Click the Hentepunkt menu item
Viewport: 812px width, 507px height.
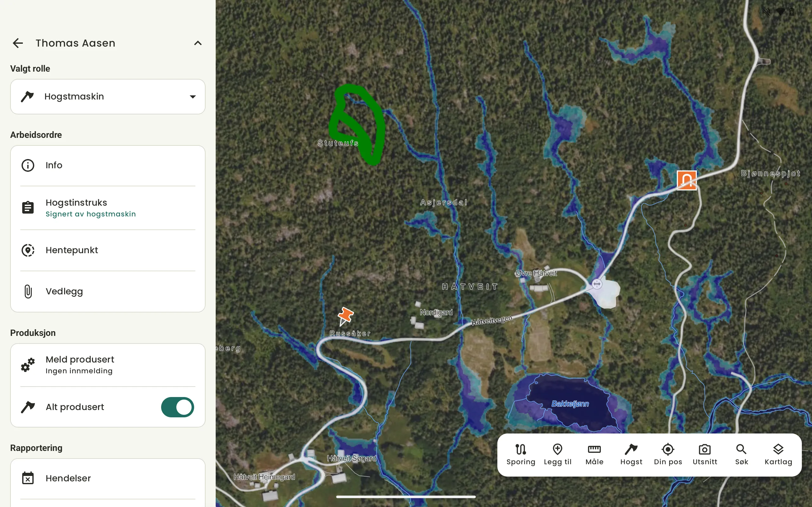108,250
